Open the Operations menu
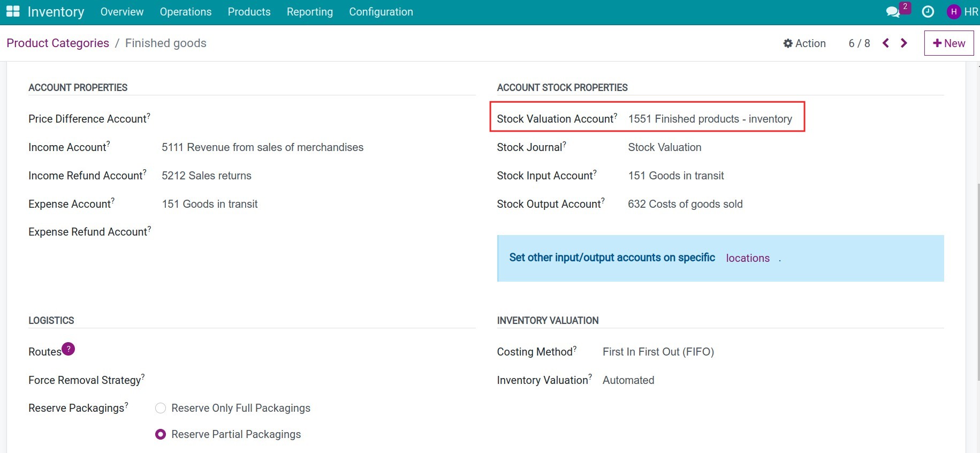This screenshot has width=980, height=453. (x=186, y=12)
